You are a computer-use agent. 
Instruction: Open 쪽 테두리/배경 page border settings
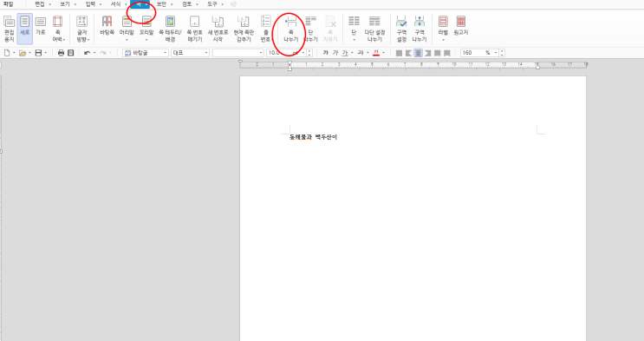170,29
